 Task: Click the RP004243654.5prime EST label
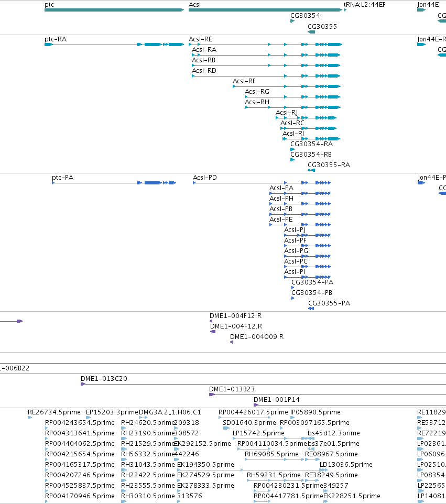click(x=80, y=423)
